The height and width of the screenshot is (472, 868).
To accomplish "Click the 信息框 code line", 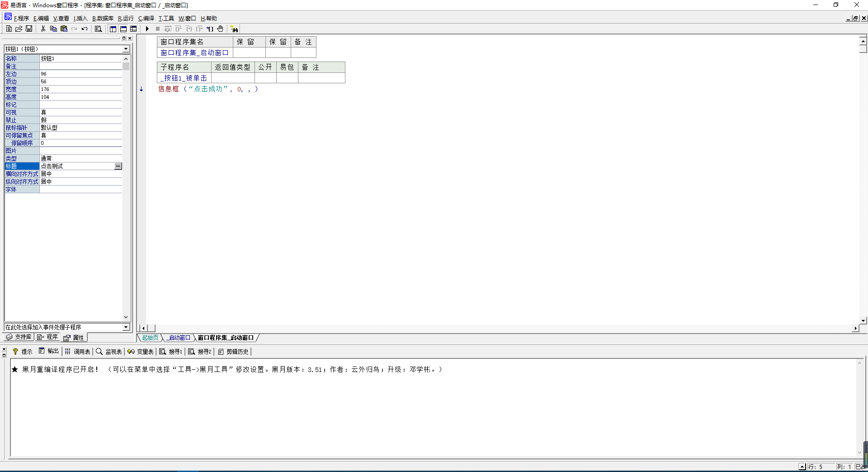I will [x=208, y=89].
